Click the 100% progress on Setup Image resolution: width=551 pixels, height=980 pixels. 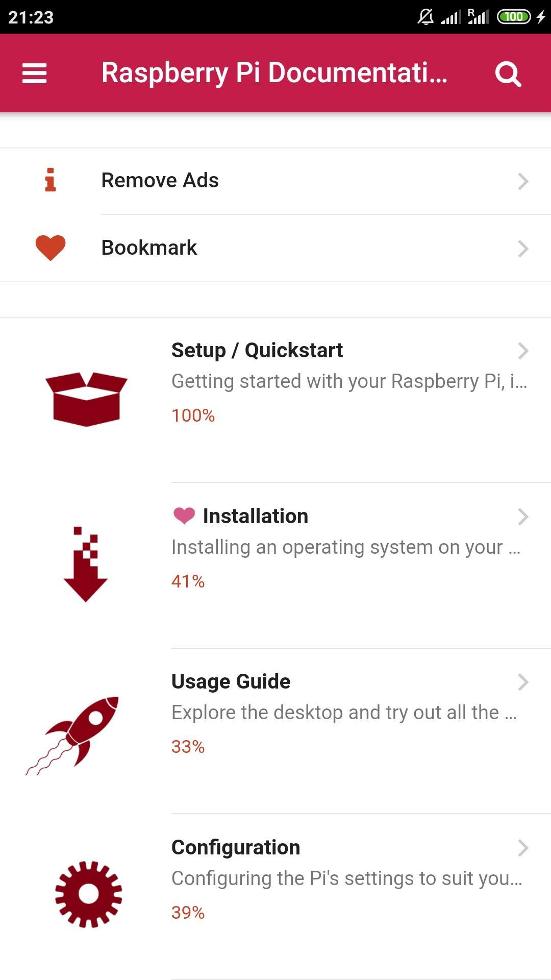[193, 415]
